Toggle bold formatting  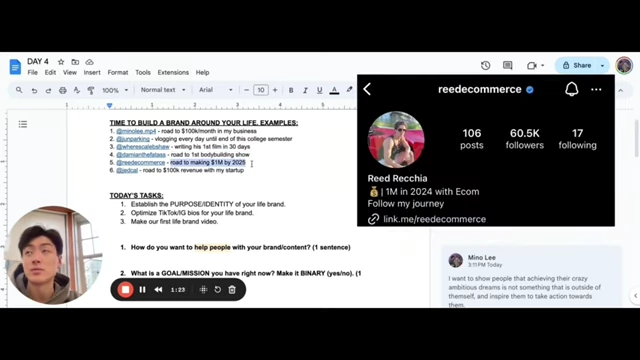tap(291, 90)
